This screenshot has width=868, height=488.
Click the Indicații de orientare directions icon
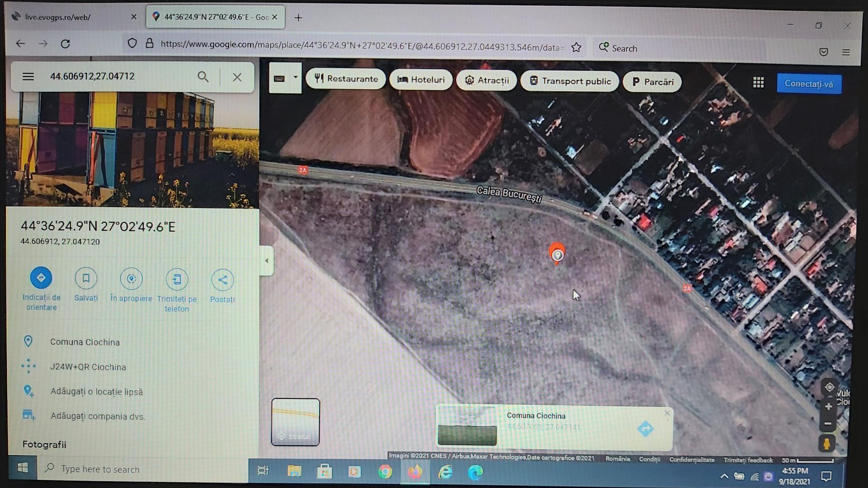tap(41, 278)
